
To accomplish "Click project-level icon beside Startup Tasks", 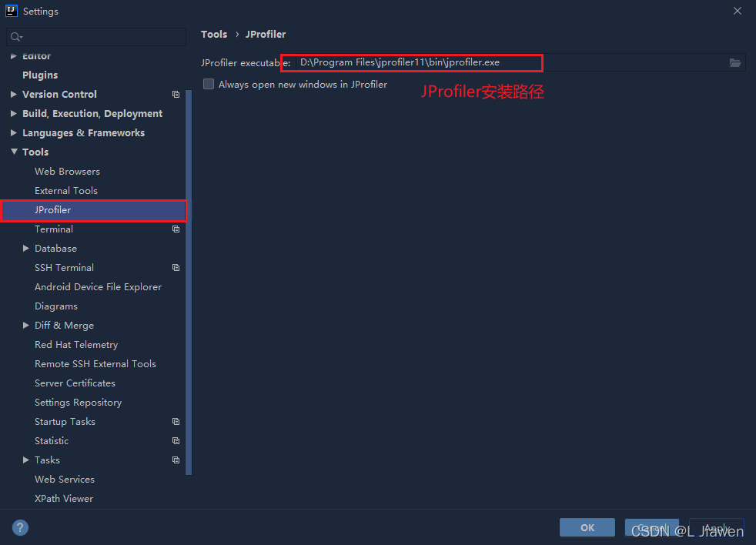I will pos(176,422).
